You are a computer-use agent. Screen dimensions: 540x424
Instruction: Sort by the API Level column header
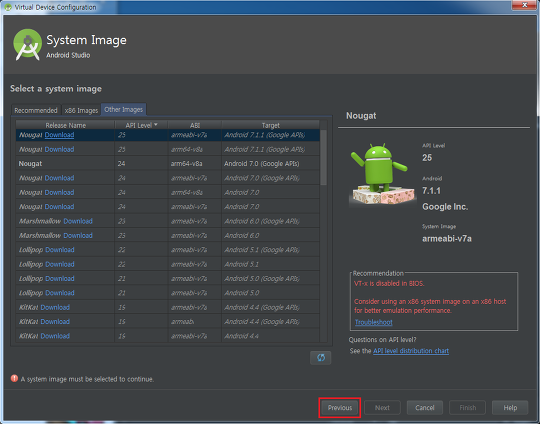pos(141,125)
